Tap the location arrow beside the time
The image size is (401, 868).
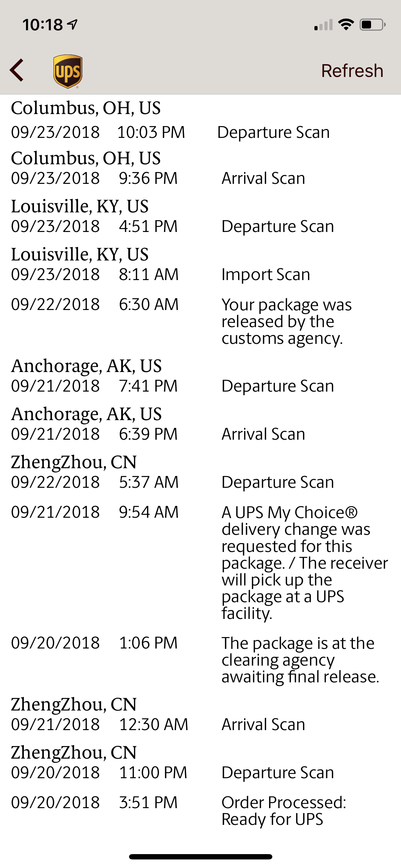coord(73,24)
